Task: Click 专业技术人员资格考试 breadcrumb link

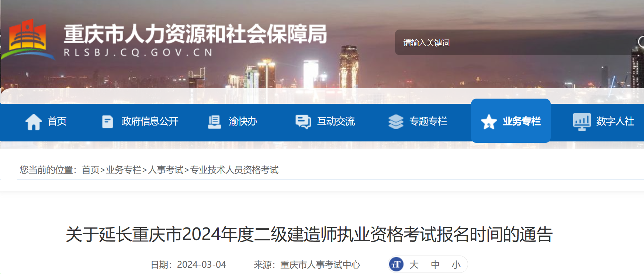Action: coord(234,170)
